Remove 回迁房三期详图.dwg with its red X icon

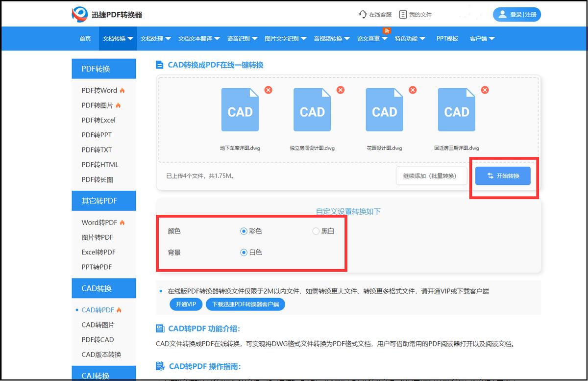pos(485,90)
